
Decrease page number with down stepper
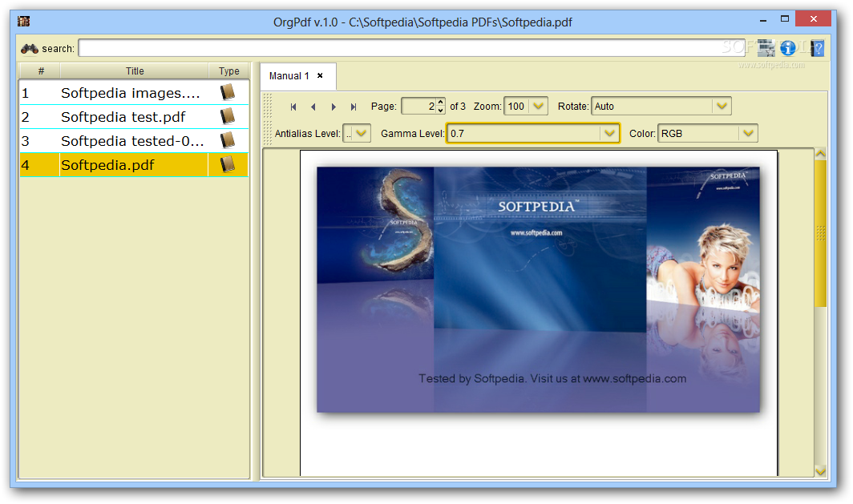point(441,110)
